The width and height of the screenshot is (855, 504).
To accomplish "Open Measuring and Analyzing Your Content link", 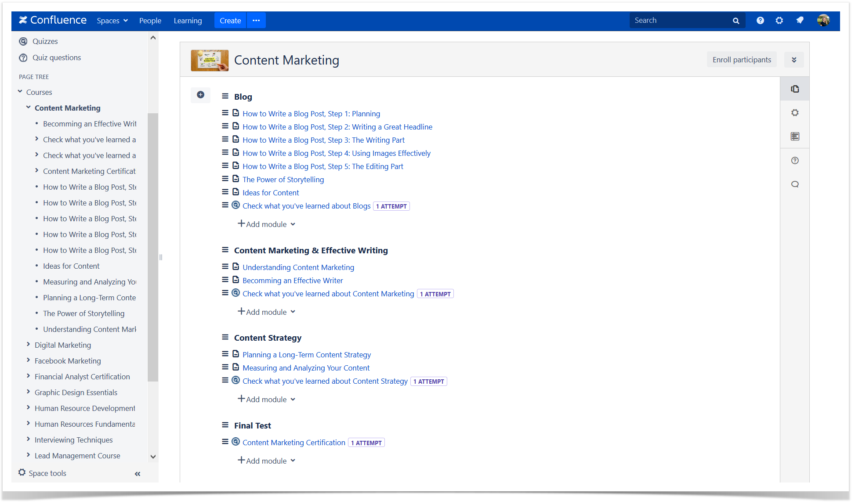I will [x=306, y=368].
